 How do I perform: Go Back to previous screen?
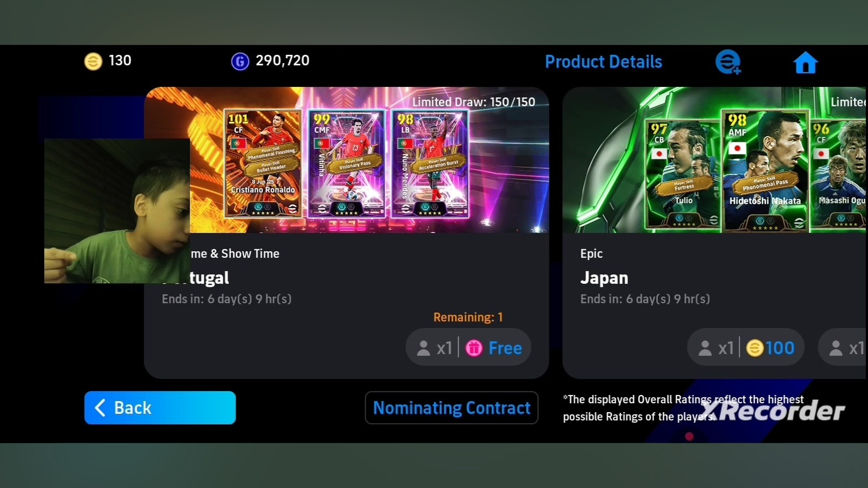click(x=160, y=408)
